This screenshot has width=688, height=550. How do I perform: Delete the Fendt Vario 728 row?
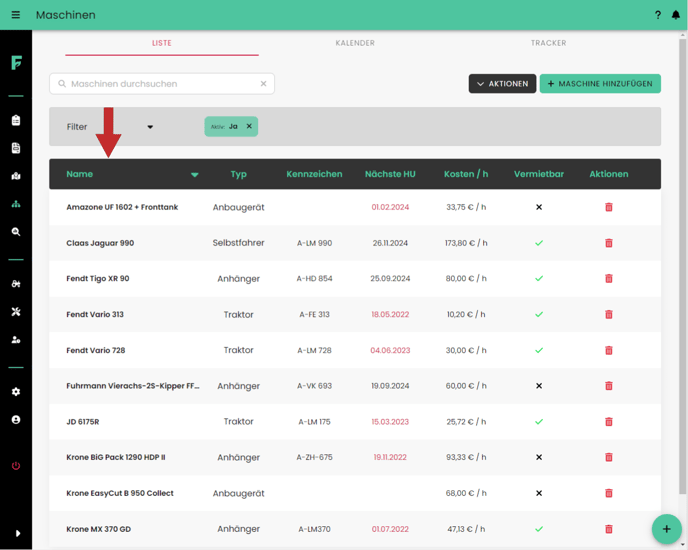609,350
